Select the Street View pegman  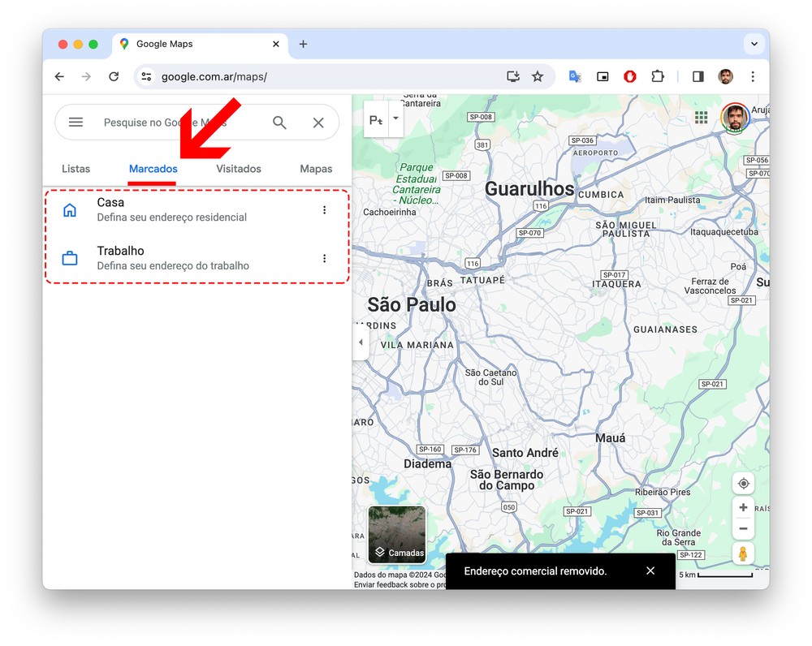tap(743, 554)
